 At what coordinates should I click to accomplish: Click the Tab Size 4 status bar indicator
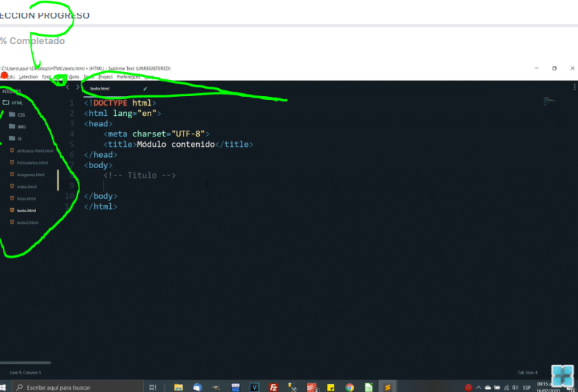(527, 373)
